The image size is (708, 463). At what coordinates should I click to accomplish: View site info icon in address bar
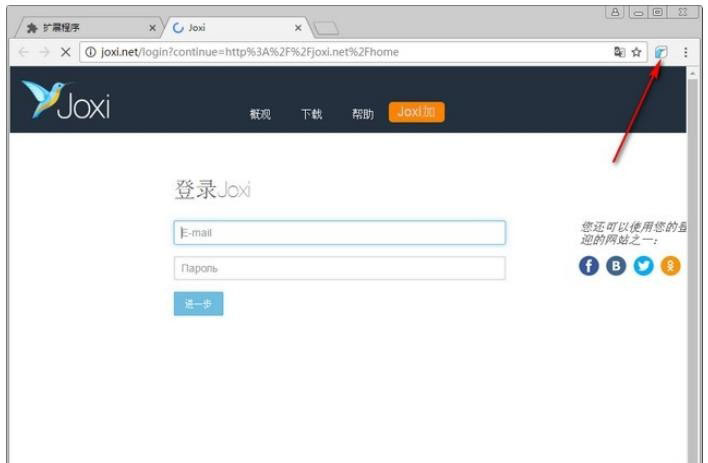(91, 52)
